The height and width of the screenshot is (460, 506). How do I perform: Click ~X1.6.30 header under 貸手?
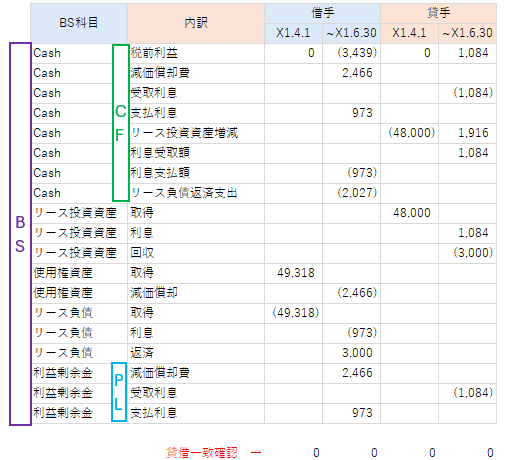tap(467, 33)
